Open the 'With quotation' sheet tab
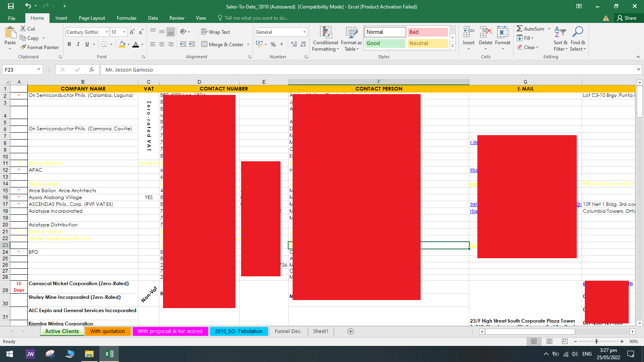The width and height of the screenshot is (644, 362). tap(107, 331)
